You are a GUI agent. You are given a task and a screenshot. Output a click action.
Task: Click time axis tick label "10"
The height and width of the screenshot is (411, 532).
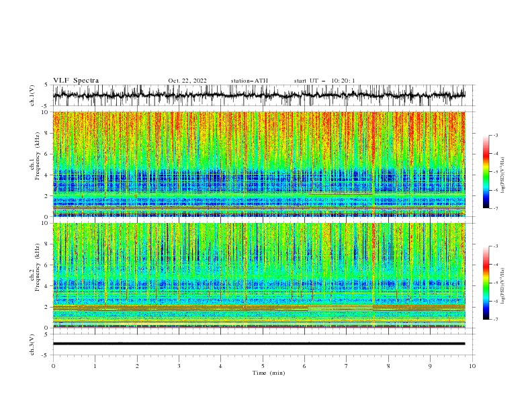coord(472,366)
